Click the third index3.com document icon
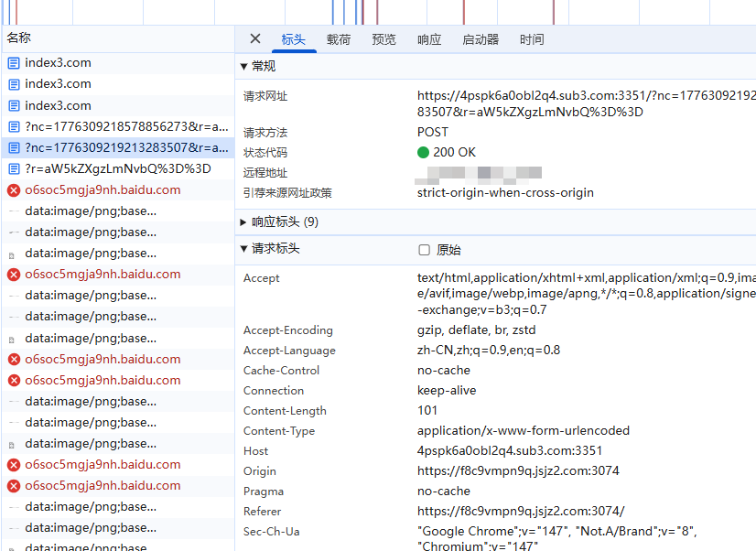756x551 pixels. [14, 105]
